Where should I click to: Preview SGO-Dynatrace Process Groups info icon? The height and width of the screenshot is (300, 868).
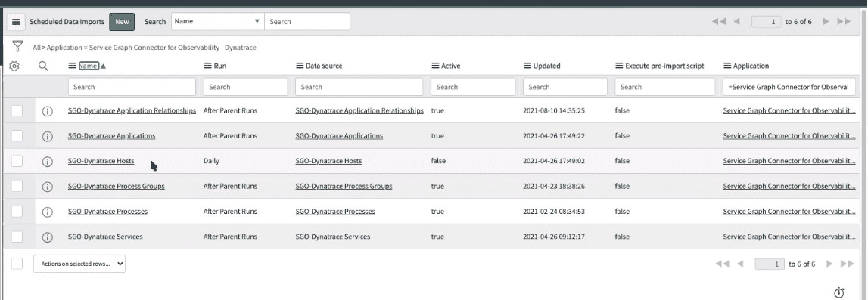pos(48,187)
